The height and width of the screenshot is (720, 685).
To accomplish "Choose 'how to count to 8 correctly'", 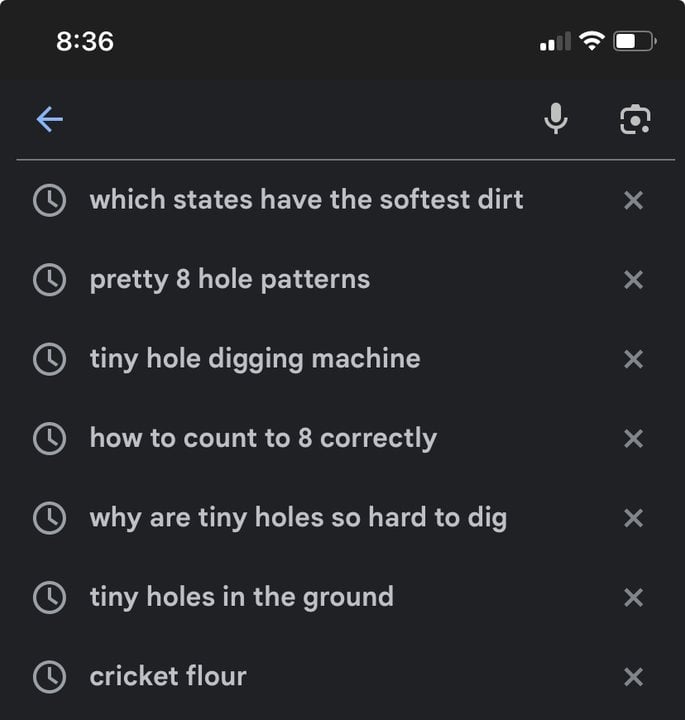I will tap(263, 438).
